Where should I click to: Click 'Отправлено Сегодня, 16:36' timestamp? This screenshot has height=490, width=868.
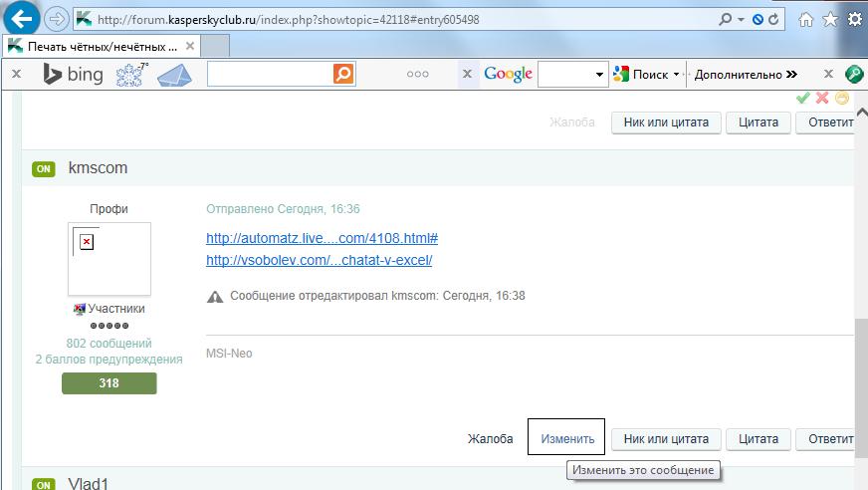pos(283,209)
